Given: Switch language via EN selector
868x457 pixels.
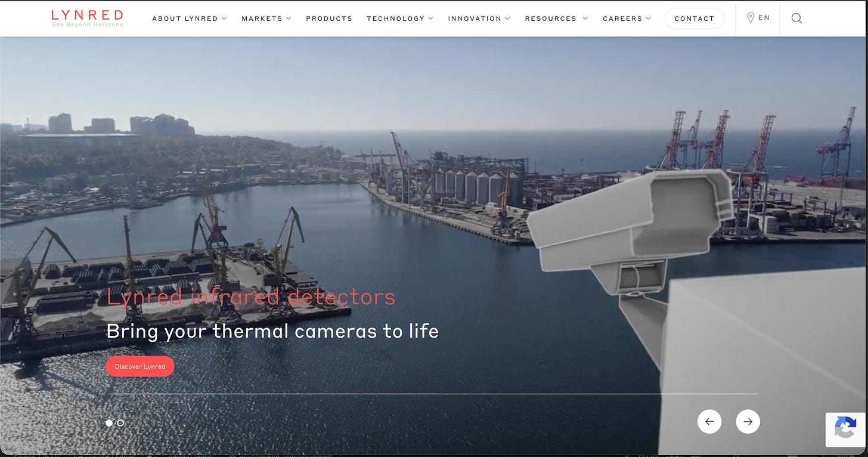Looking at the screenshot, I should [x=764, y=18].
